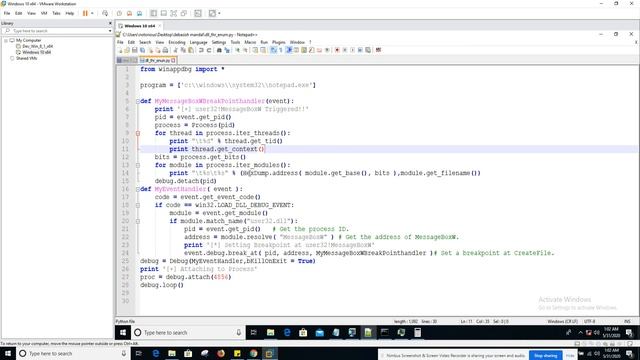Screen dimensions: 640x360
Task: Click the Notepad++ Save toolbar icon
Action: tap(134, 50)
